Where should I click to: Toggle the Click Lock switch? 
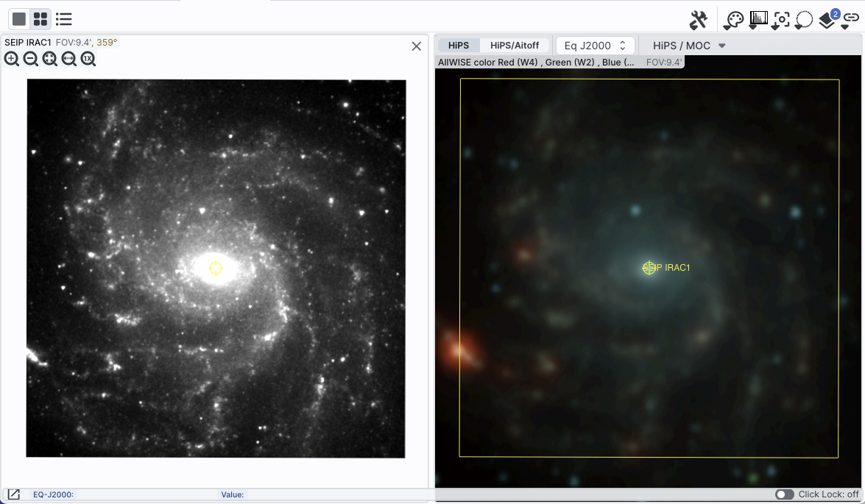coord(785,494)
